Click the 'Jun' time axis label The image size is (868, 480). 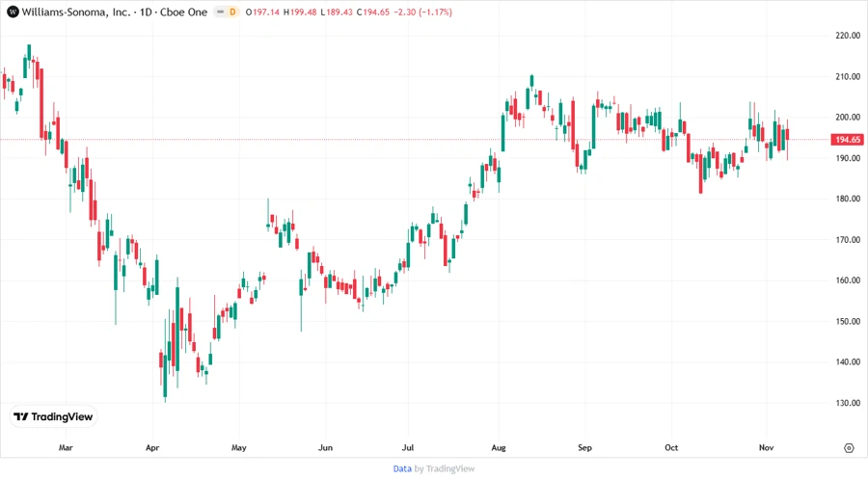pos(326,447)
